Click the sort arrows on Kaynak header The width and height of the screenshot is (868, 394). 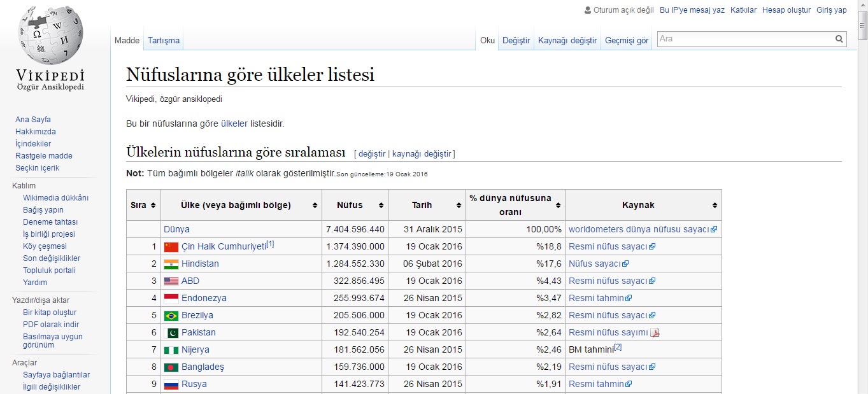(x=713, y=205)
